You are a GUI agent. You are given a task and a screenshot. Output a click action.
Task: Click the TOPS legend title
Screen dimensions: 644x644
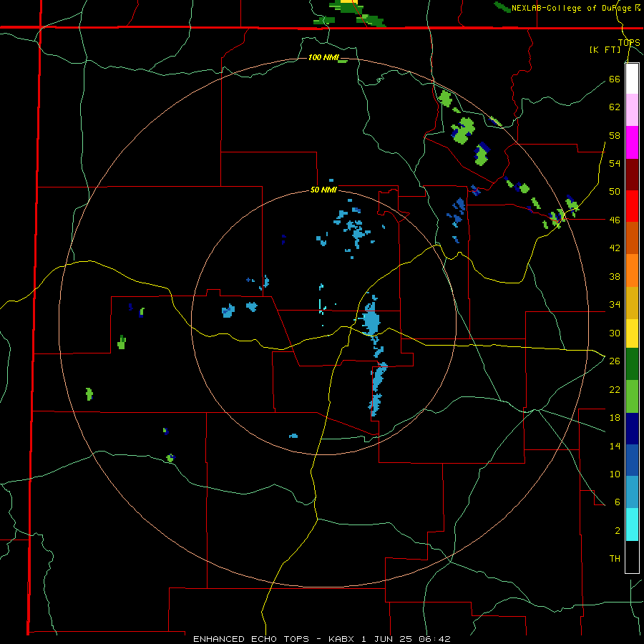pos(629,42)
